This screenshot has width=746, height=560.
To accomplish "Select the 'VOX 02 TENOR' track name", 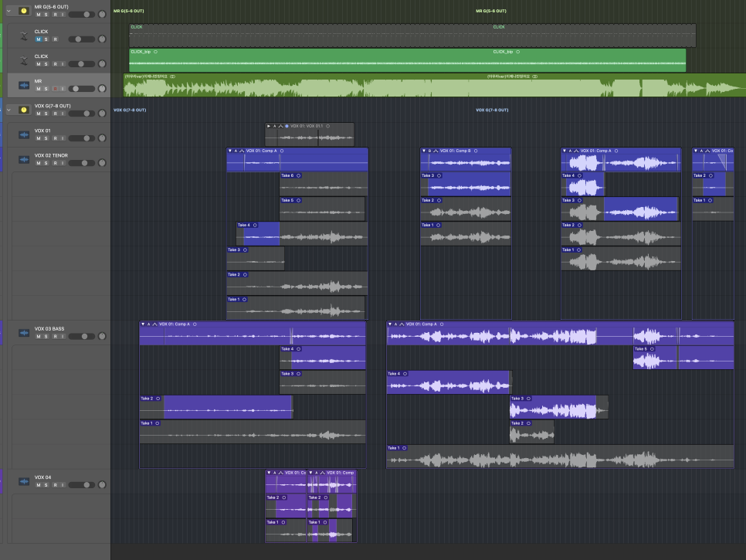I will point(51,155).
